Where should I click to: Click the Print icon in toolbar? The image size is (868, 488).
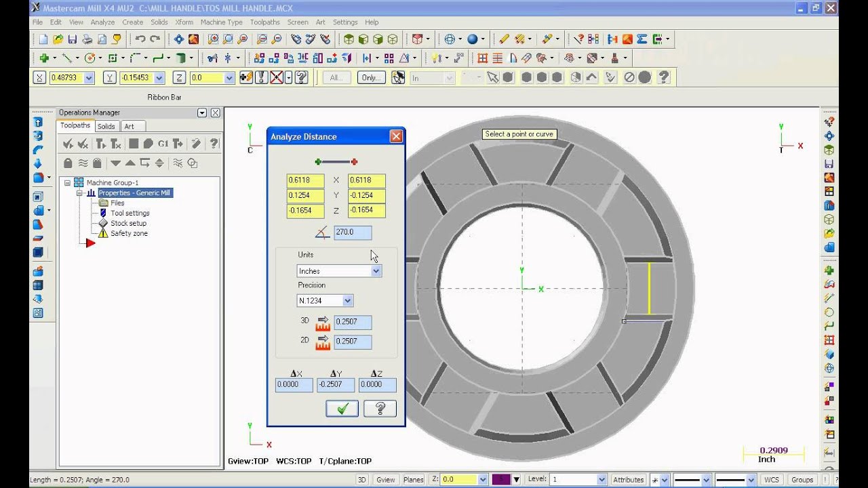tap(87, 39)
